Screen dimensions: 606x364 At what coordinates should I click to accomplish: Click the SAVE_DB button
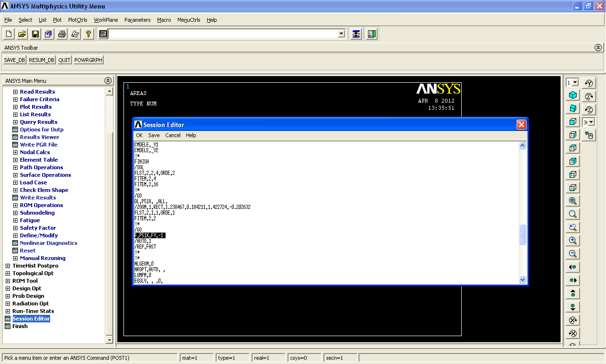(x=15, y=60)
